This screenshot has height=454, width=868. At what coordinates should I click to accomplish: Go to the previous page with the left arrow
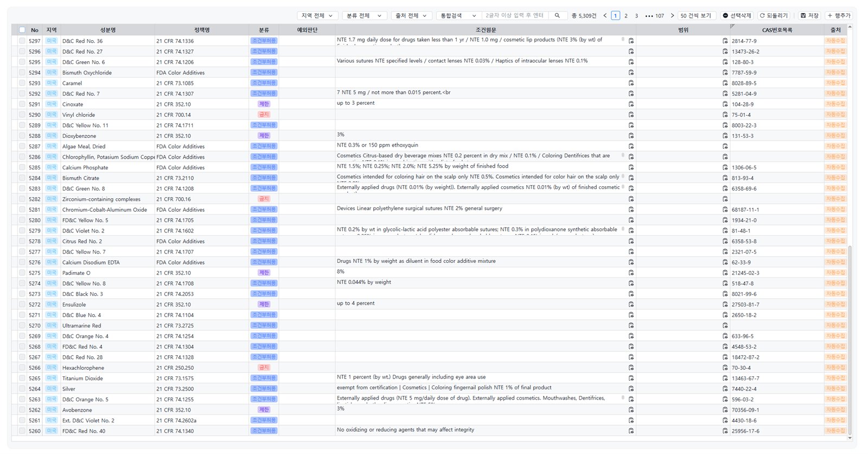coord(605,16)
